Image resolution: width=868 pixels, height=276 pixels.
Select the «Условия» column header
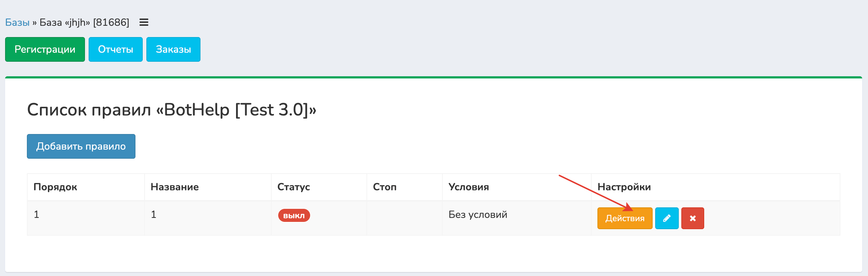pyautogui.click(x=469, y=187)
